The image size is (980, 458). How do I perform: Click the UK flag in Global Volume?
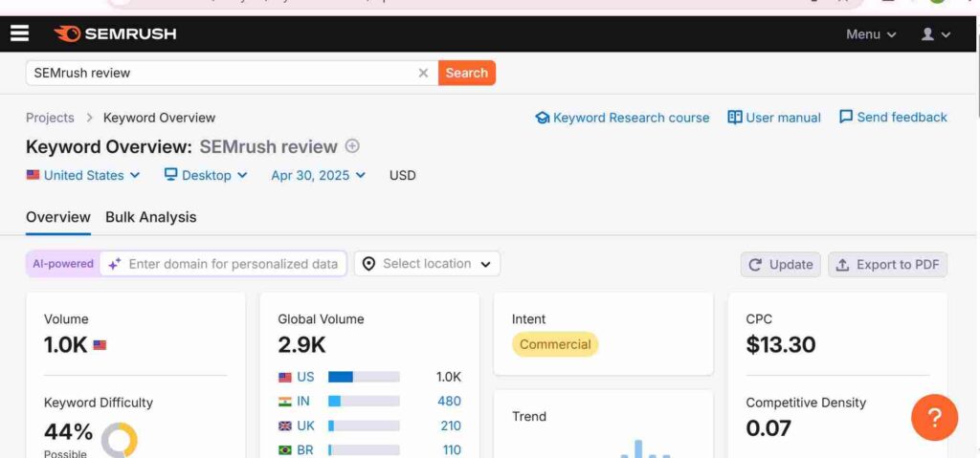(x=285, y=426)
